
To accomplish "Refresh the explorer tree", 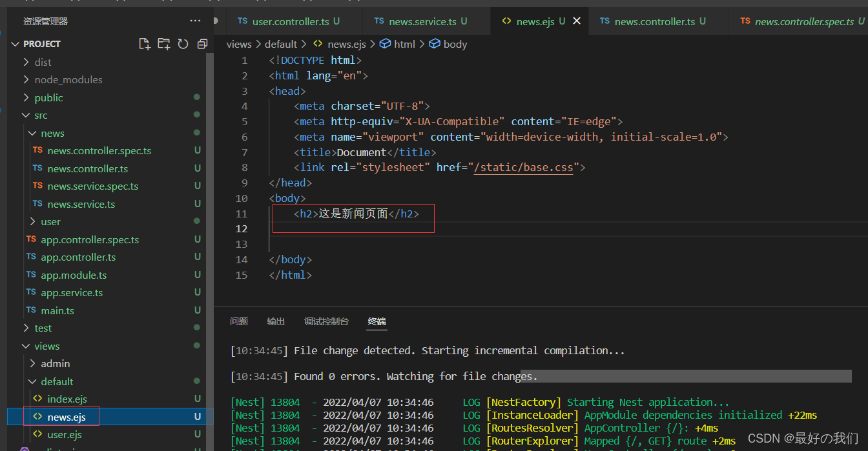I will (x=183, y=44).
